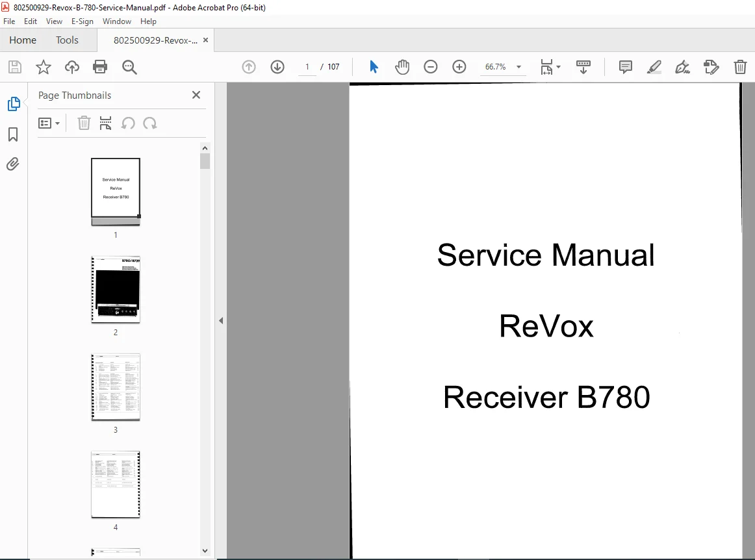Switch to the Home tab

(x=23, y=40)
